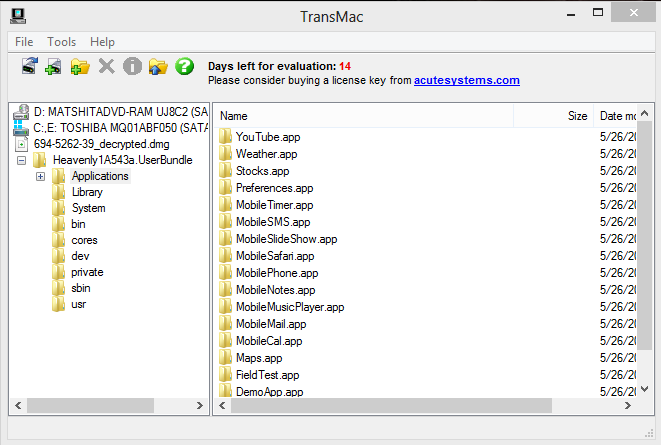Click the System folder icon in tree
The width and height of the screenshot is (661, 445).
click(x=59, y=208)
